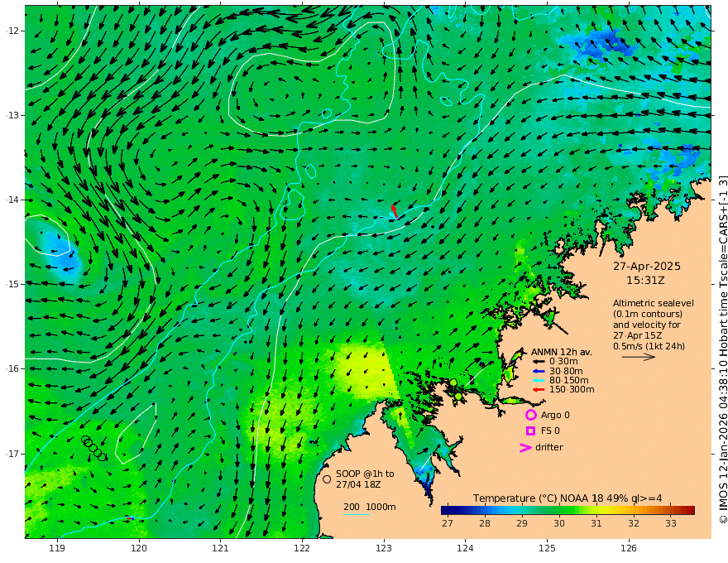Image resolution: width=728 pixels, height=563 pixels.
Task: Click the vertical IMOS copyright text
Action: pos(722,349)
